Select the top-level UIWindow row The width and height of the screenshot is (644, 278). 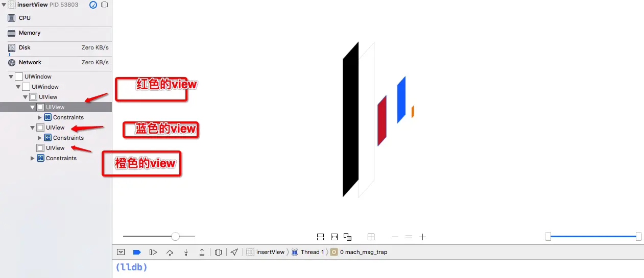point(56,77)
